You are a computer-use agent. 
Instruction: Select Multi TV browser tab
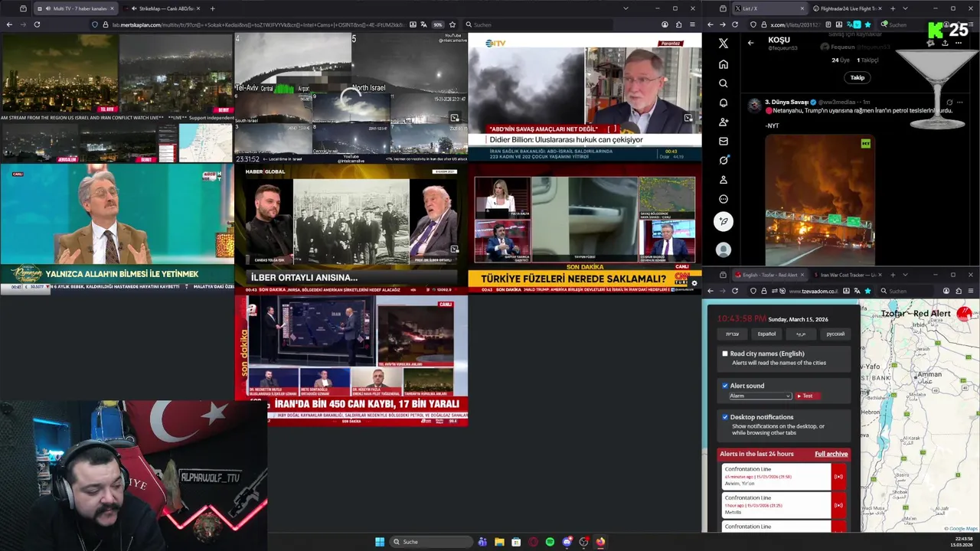(x=75, y=8)
